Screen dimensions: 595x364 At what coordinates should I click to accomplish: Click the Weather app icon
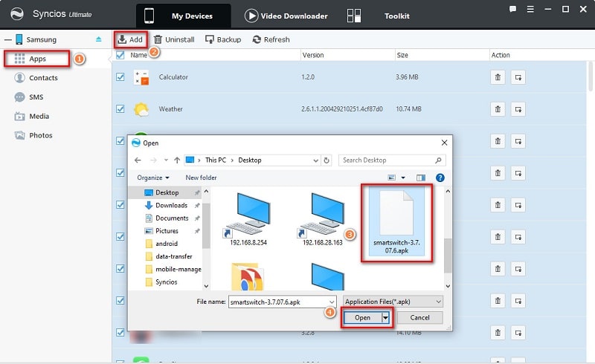tap(141, 109)
